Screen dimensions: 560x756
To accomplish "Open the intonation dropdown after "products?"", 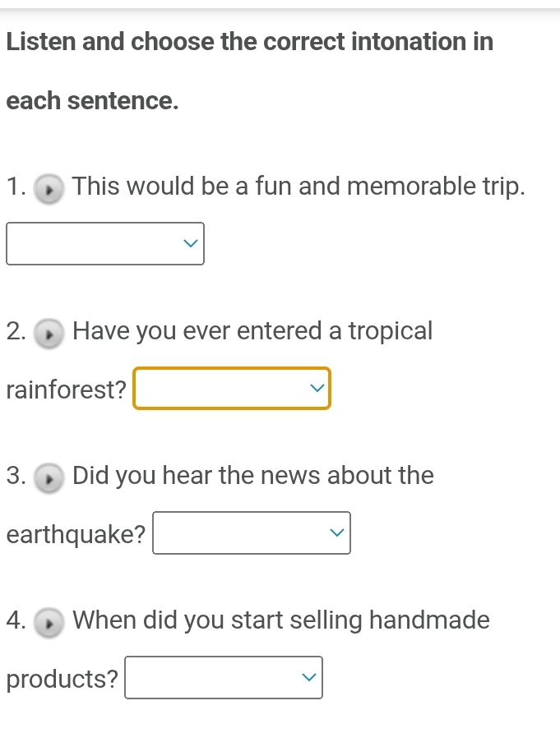I will (223, 678).
